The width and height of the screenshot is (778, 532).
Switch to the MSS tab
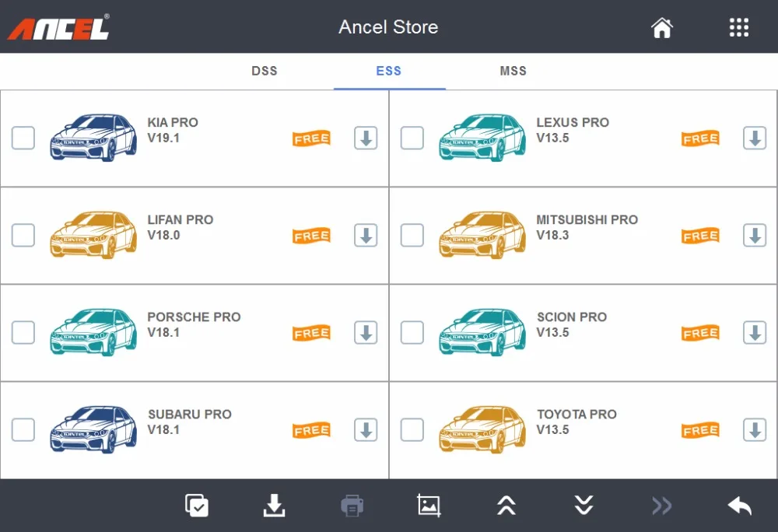513,71
